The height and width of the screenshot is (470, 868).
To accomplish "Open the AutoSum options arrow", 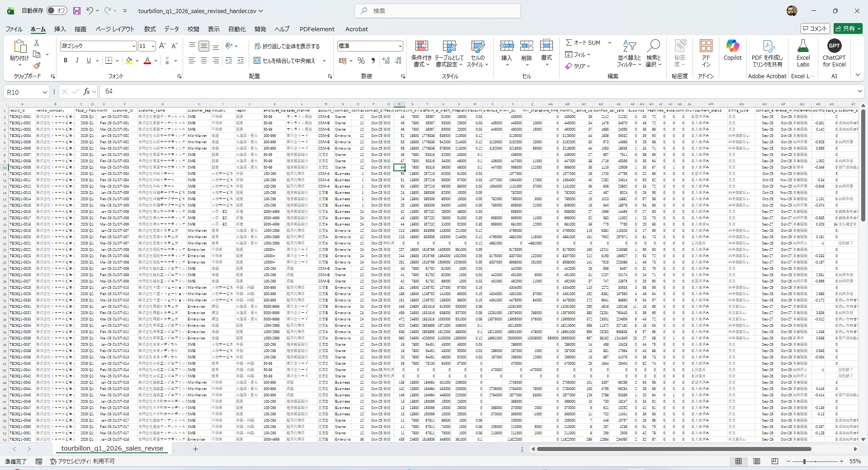I will (x=609, y=42).
